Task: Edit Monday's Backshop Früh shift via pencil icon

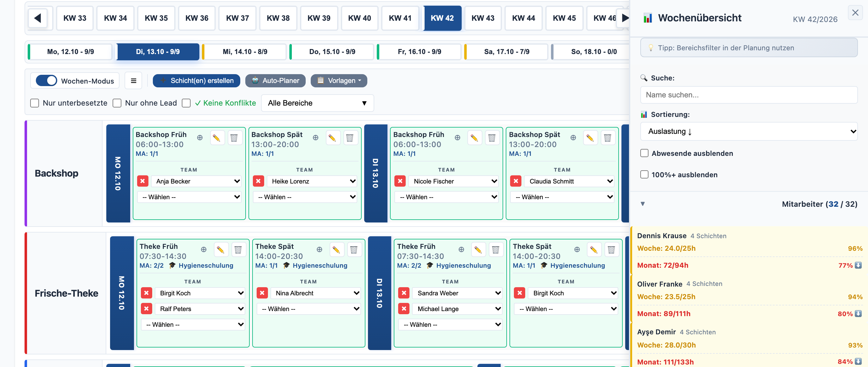Action: 217,138
